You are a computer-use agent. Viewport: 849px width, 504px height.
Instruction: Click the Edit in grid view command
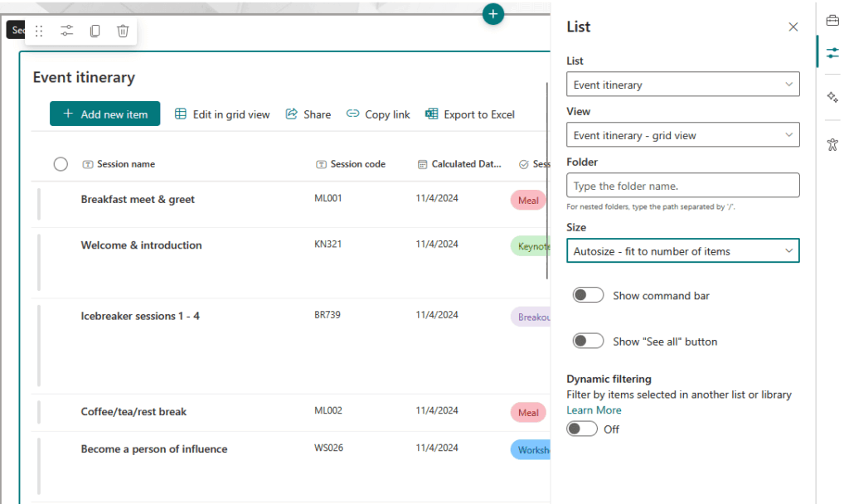[222, 114]
